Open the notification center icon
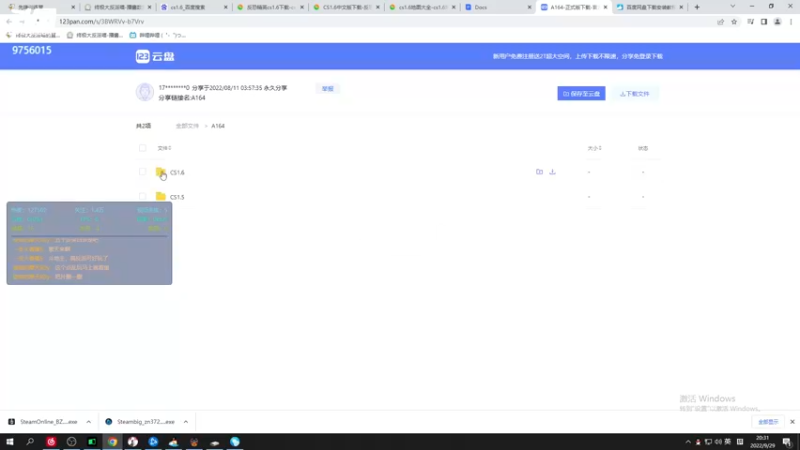 787,442
